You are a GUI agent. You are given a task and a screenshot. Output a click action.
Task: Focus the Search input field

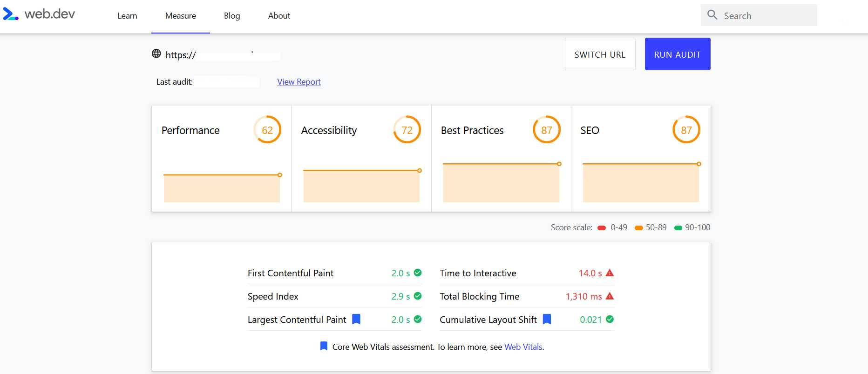point(759,15)
